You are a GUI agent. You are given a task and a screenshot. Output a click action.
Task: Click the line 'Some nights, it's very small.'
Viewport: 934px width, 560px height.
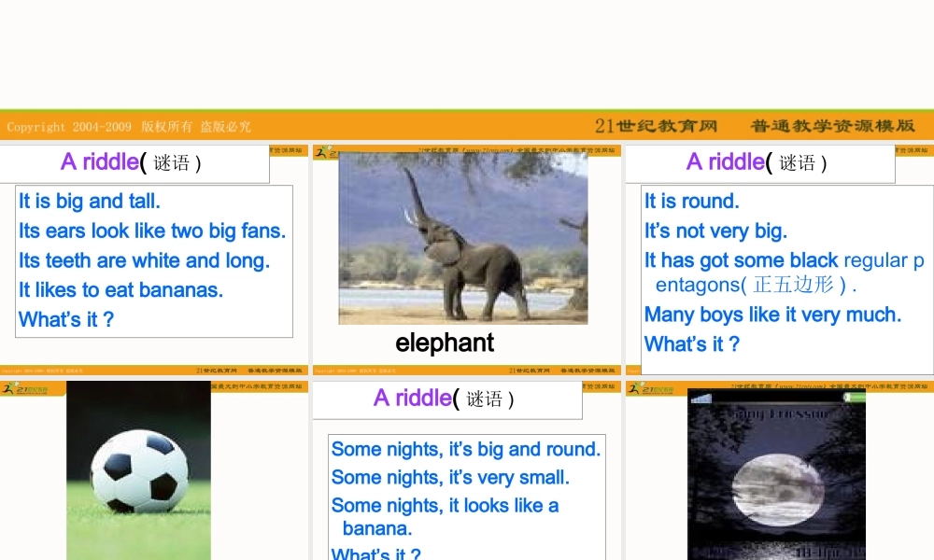pos(450,477)
